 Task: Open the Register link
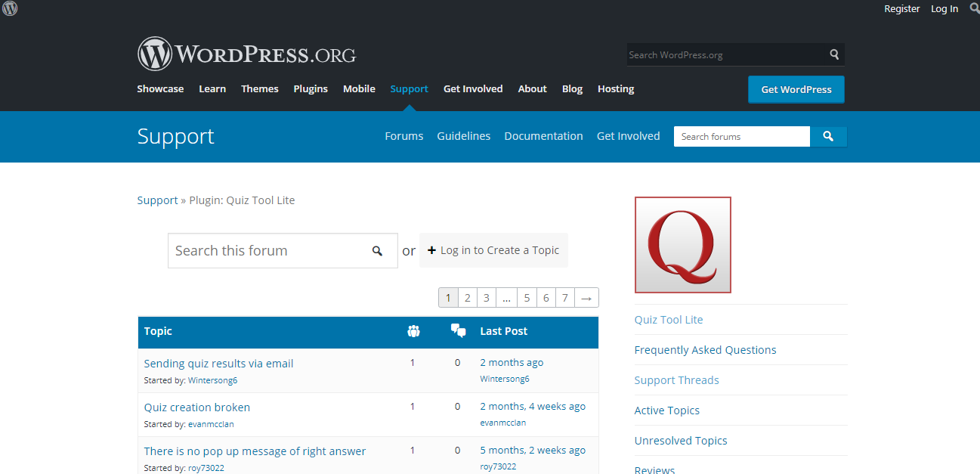click(902, 9)
